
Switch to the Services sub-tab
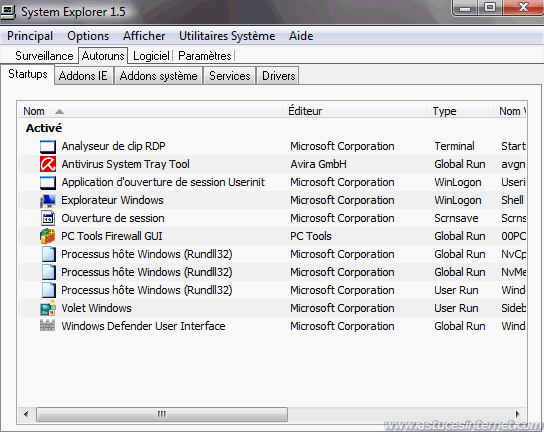pos(230,76)
